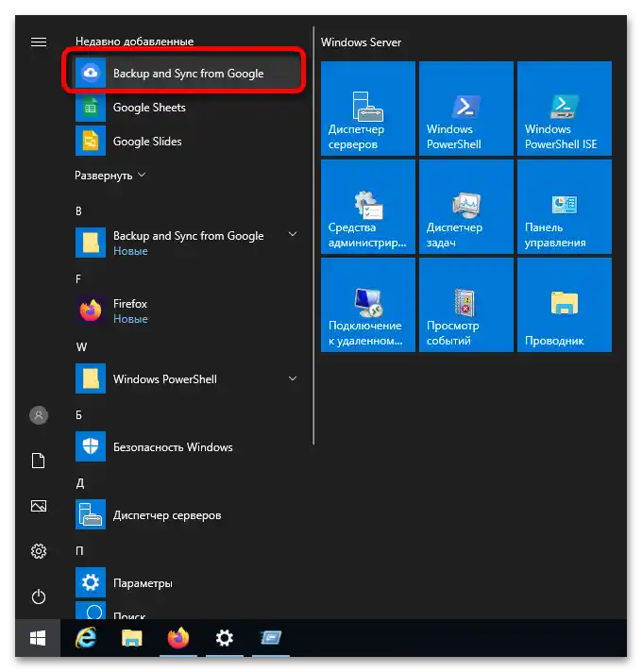Click the Недавно добавленные heading
The height and width of the screenshot is (672, 642).
tap(135, 42)
